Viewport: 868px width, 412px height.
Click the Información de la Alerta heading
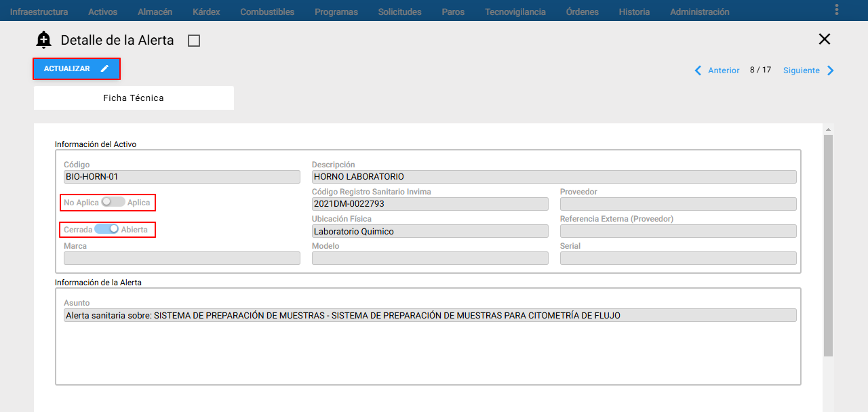pyautogui.click(x=98, y=283)
